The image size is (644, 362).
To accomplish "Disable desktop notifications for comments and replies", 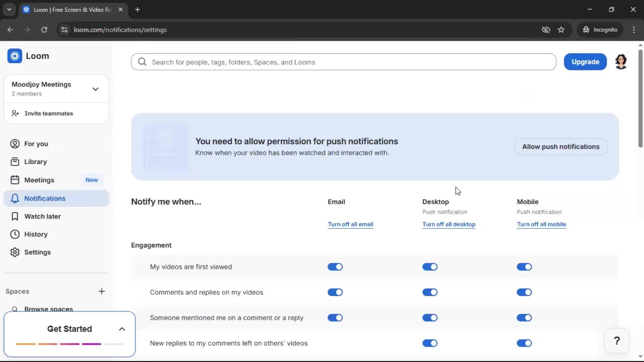I will (x=430, y=292).
